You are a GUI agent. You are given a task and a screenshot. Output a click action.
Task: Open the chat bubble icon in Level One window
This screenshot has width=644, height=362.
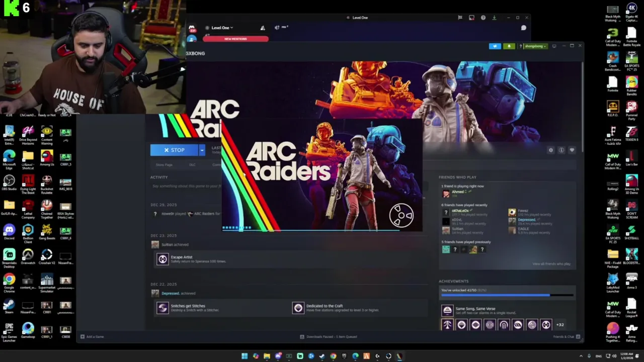pos(523,28)
